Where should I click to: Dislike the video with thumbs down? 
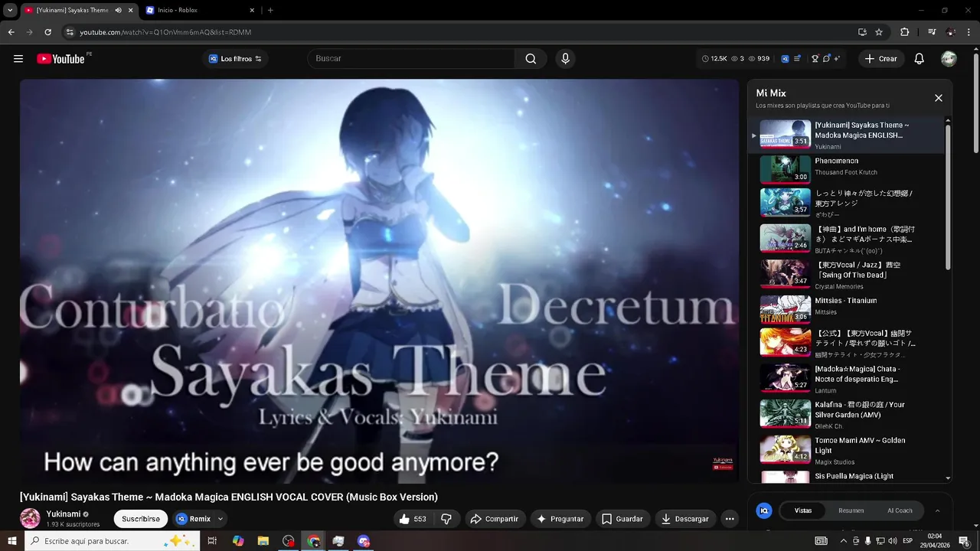click(x=446, y=519)
